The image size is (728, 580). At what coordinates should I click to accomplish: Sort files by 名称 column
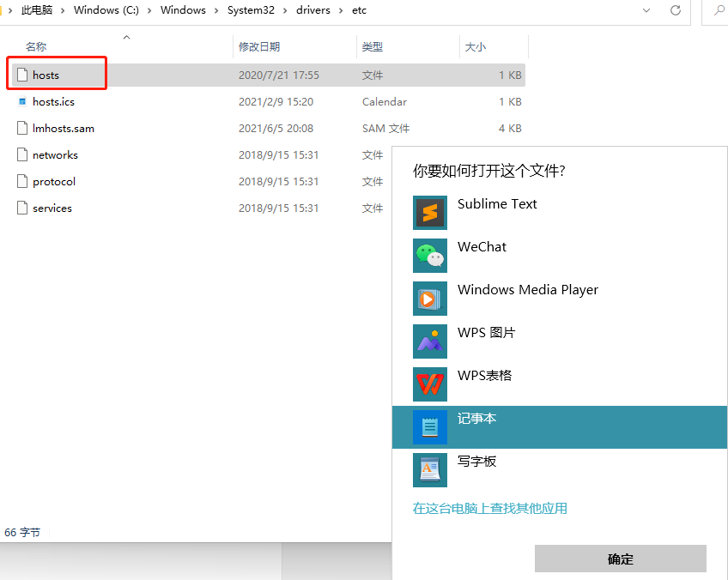[x=36, y=46]
